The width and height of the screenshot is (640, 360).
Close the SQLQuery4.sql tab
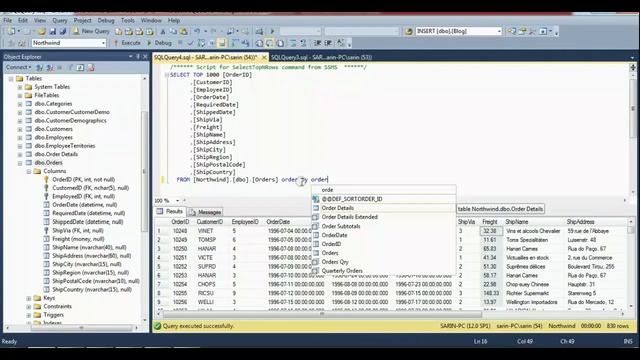pyautogui.click(x=264, y=58)
